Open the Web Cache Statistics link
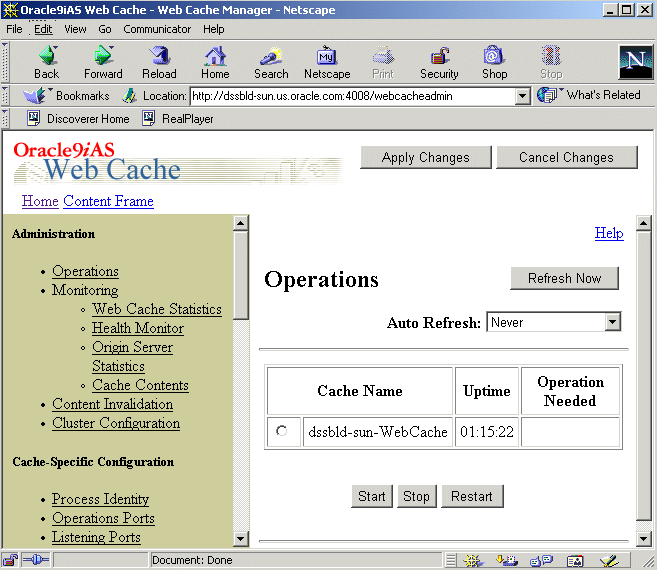657x570 pixels. [157, 309]
